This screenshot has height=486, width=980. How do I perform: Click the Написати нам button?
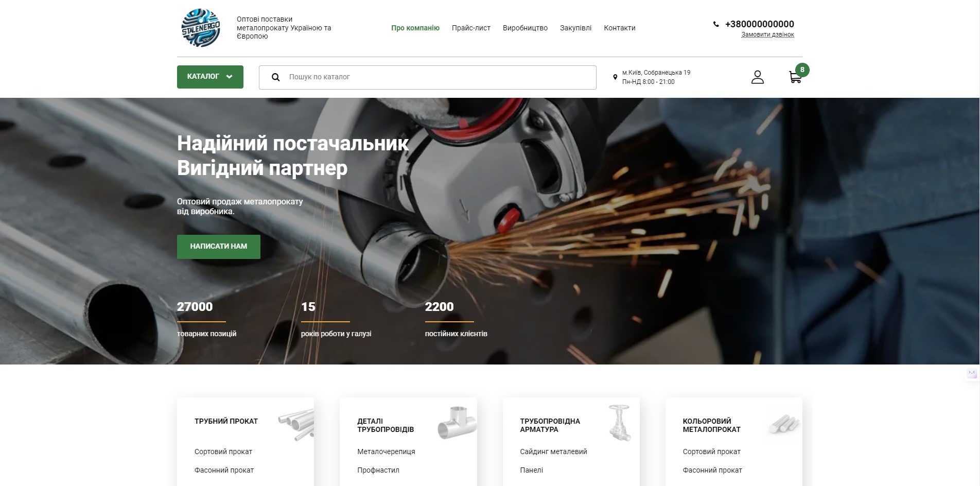coord(219,247)
